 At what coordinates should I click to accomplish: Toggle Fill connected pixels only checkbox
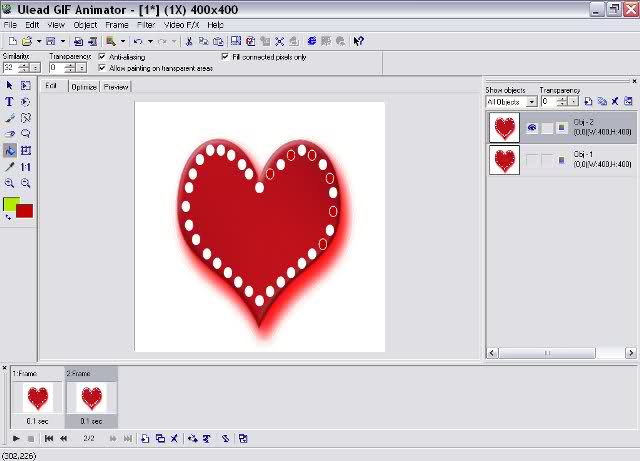click(x=225, y=57)
